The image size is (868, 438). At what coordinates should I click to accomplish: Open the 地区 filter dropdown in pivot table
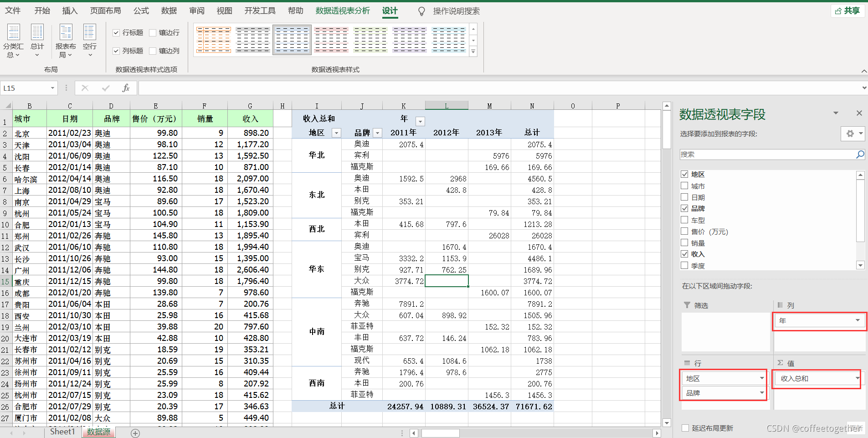tap(336, 133)
